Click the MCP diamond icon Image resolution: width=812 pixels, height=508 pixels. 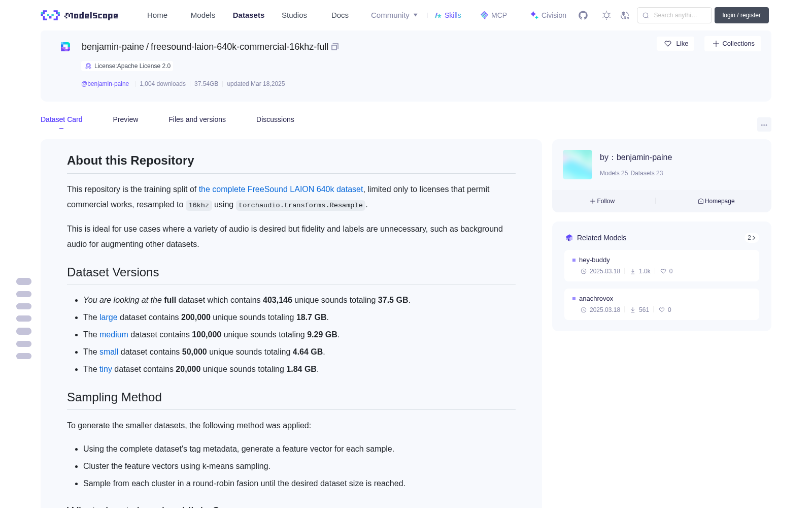484,15
